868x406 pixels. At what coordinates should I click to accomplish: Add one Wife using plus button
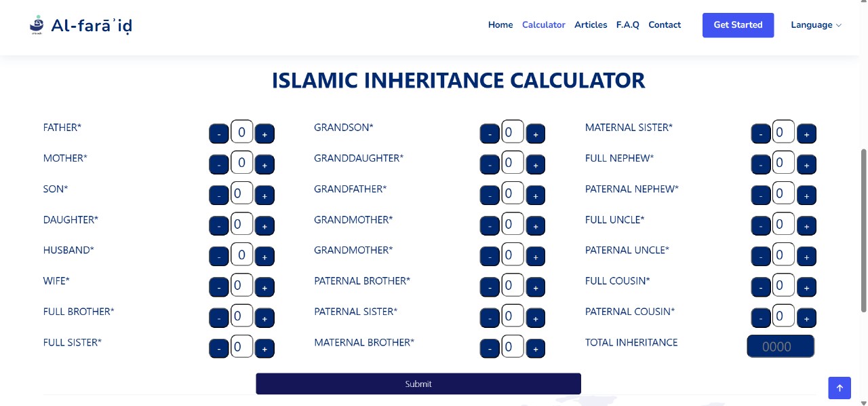tap(264, 287)
